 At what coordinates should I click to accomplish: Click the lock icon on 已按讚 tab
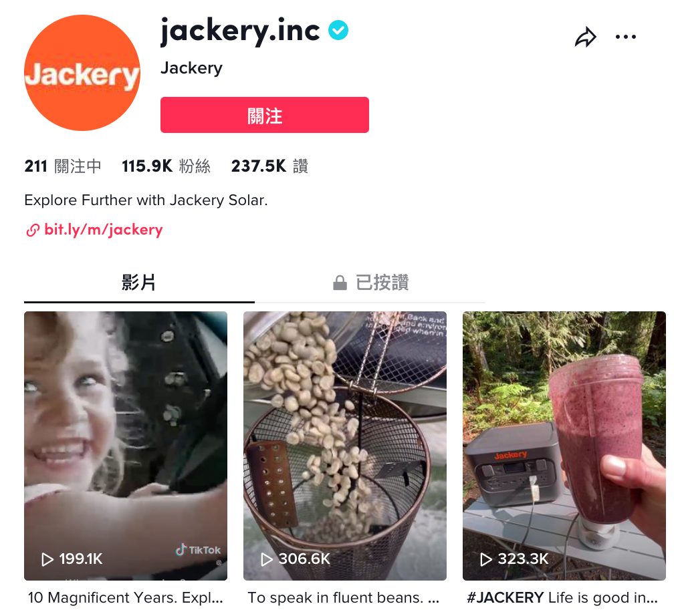point(340,283)
